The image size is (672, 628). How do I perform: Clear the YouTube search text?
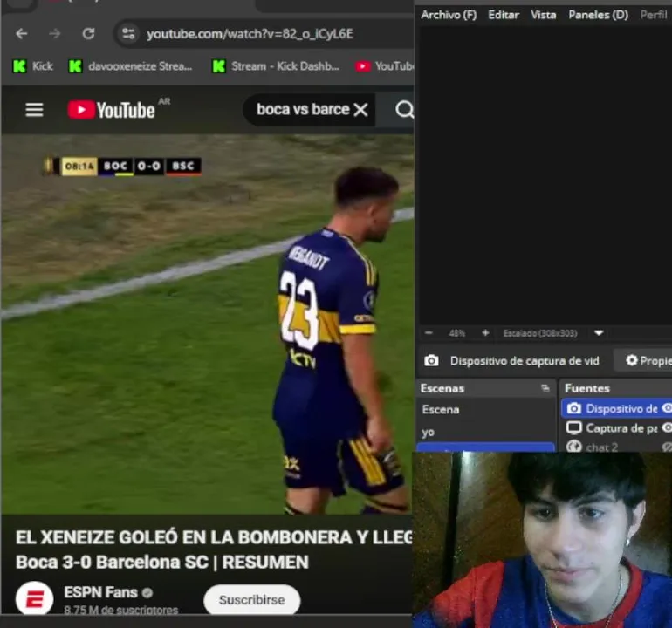(360, 110)
